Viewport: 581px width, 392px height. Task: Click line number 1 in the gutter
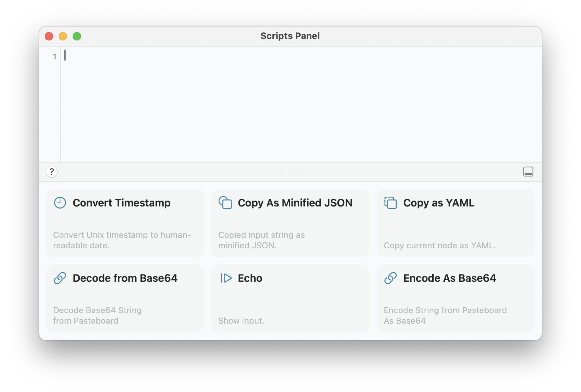coord(54,56)
